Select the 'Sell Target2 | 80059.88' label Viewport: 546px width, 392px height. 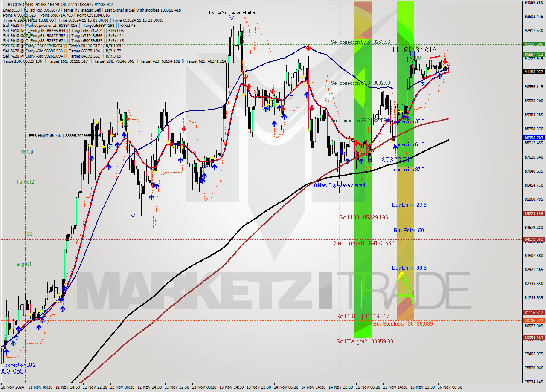[365, 341]
